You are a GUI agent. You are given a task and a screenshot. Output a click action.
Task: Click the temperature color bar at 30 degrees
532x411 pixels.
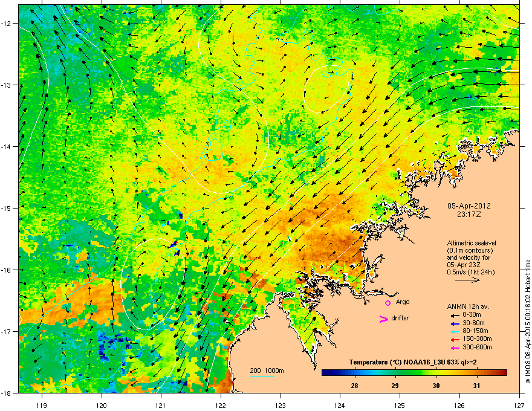point(436,373)
